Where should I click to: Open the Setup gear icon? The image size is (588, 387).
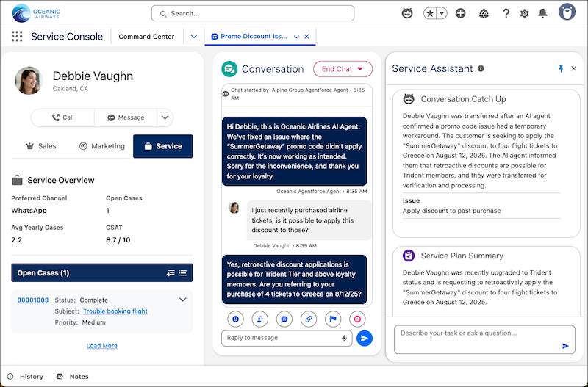click(x=524, y=13)
